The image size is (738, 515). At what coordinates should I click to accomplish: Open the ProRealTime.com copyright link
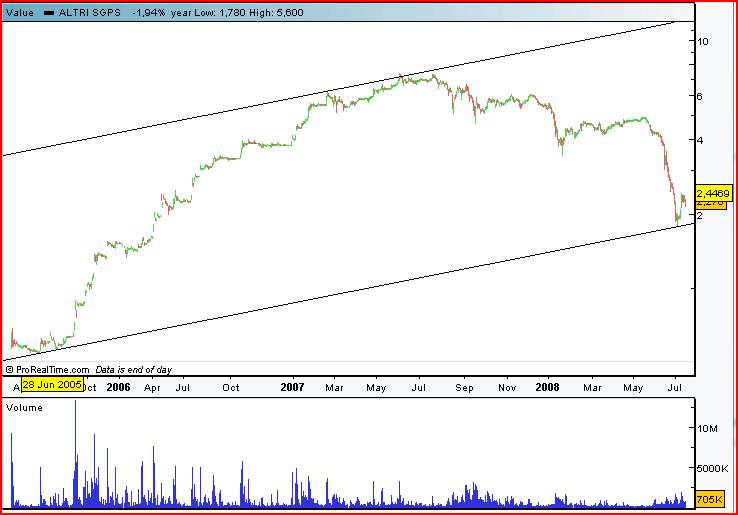48,370
